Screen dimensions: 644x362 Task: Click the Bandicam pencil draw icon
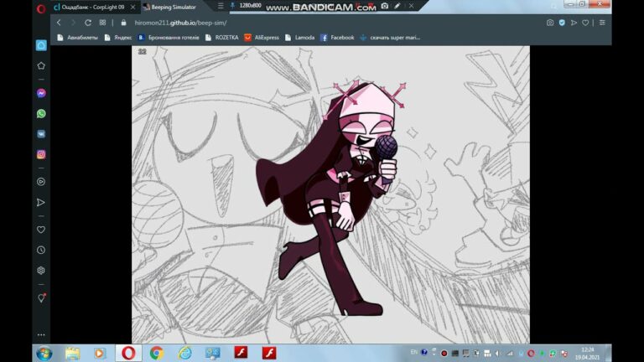[x=397, y=6]
